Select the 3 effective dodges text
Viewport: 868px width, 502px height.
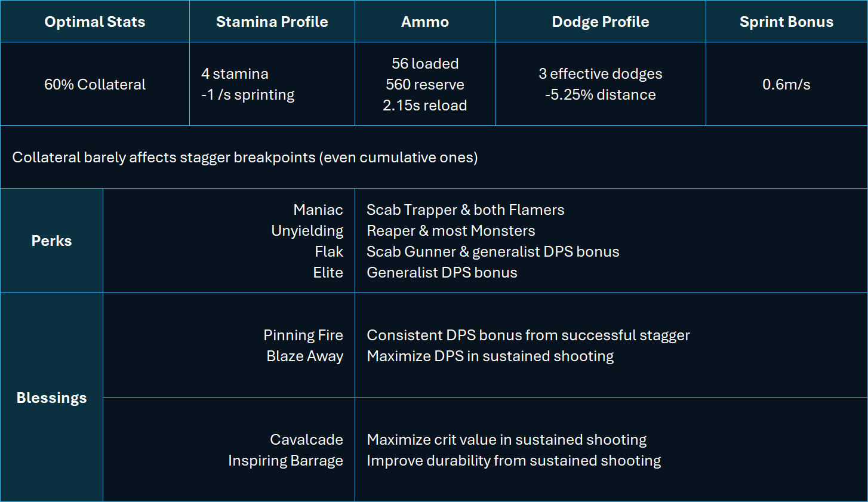(601, 73)
